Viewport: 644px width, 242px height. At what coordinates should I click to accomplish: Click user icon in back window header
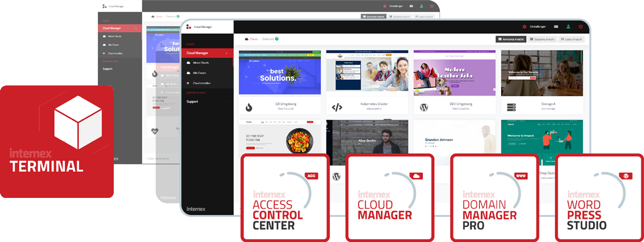pyautogui.click(x=421, y=6)
